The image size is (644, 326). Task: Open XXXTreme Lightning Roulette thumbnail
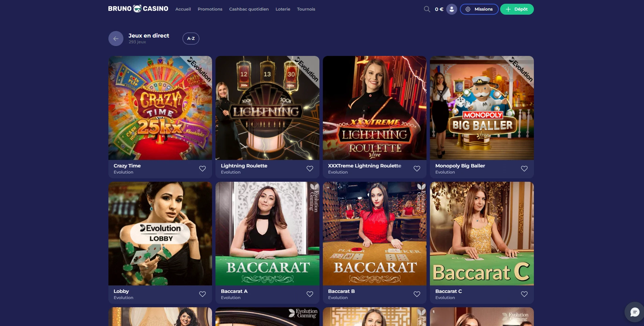(375, 108)
